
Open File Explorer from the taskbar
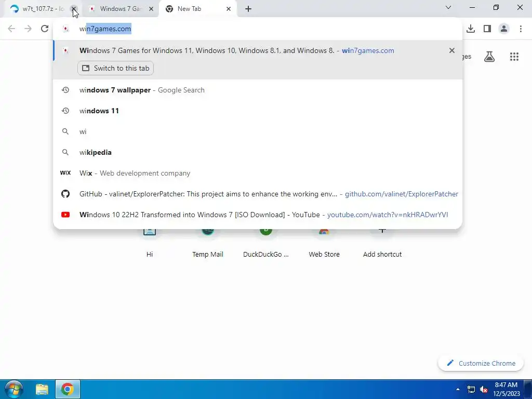(x=42, y=389)
